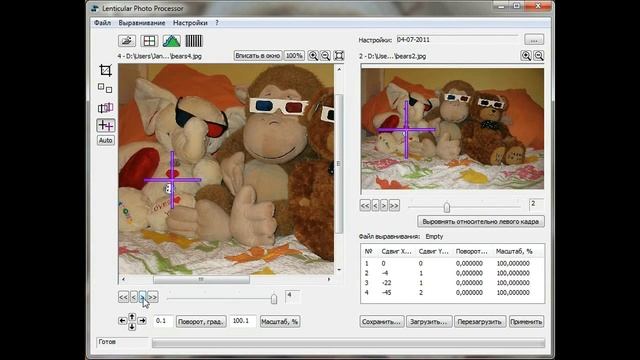This screenshot has height=360, width=640.
Task: Go to previous frame in left panel
Action: (133, 297)
